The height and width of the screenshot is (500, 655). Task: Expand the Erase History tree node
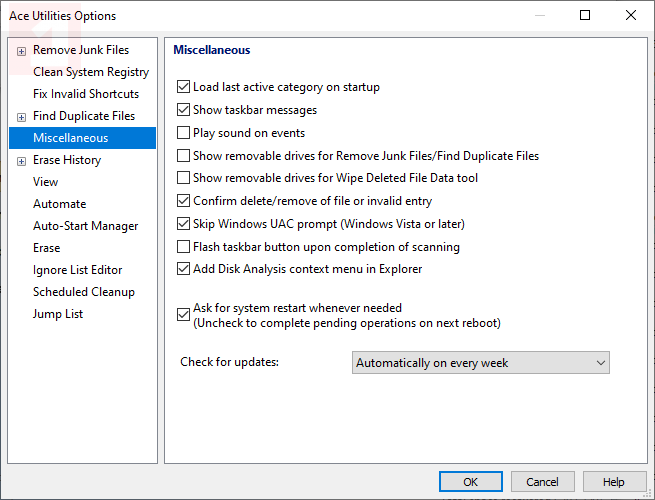tap(22, 160)
